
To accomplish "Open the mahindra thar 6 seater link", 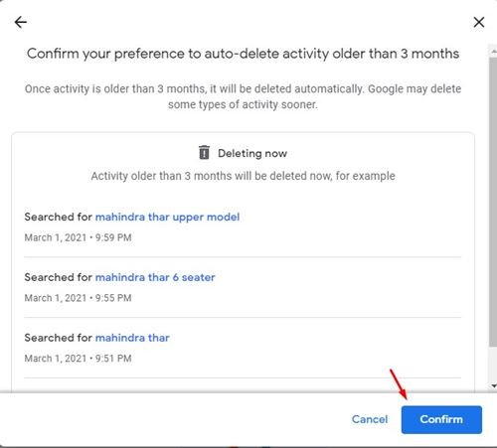I will [x=155, y=277].
